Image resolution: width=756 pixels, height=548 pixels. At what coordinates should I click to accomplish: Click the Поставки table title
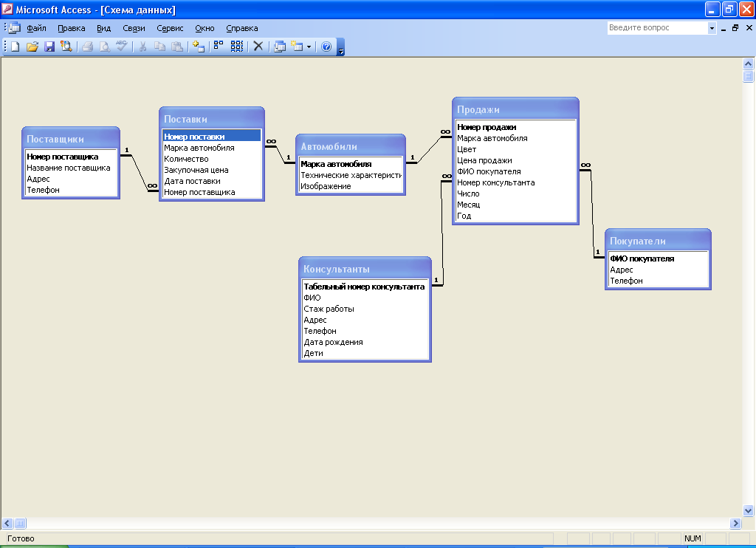coord(212,119)
